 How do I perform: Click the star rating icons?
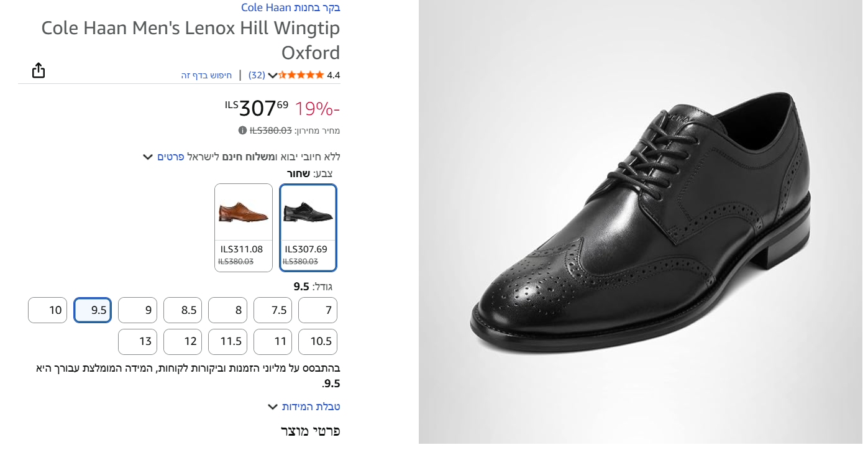coord(301,75)
